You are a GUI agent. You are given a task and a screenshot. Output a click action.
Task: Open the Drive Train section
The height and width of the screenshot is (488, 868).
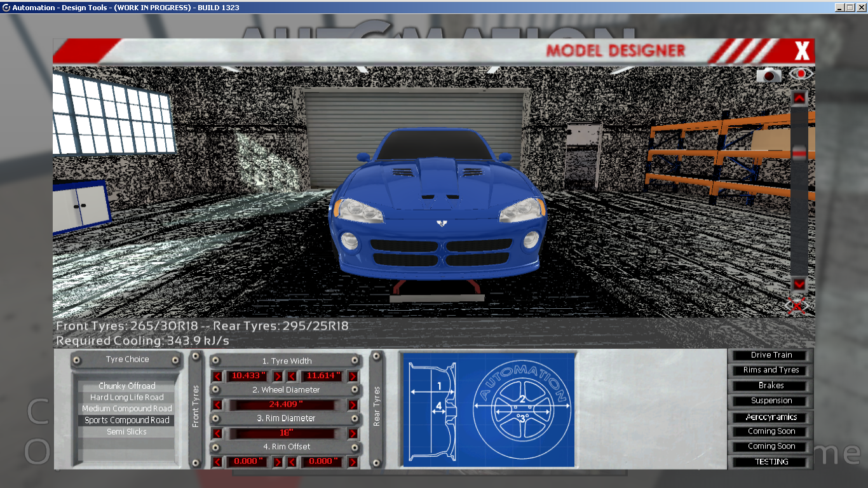point(770,355)
